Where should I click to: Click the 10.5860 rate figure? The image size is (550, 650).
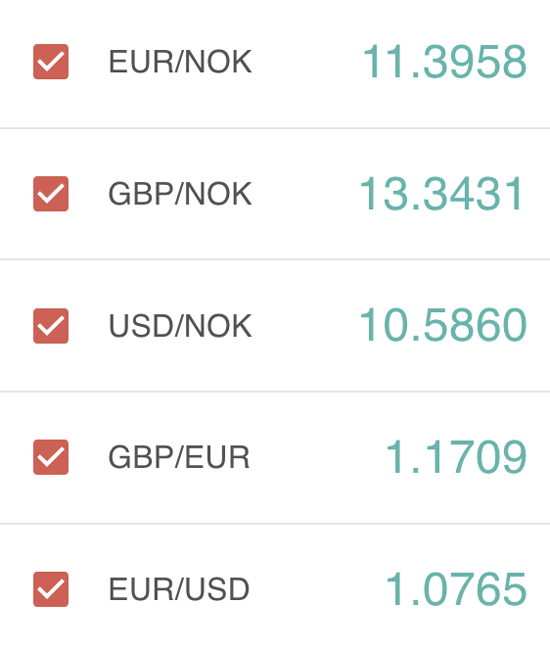[443, 325]
